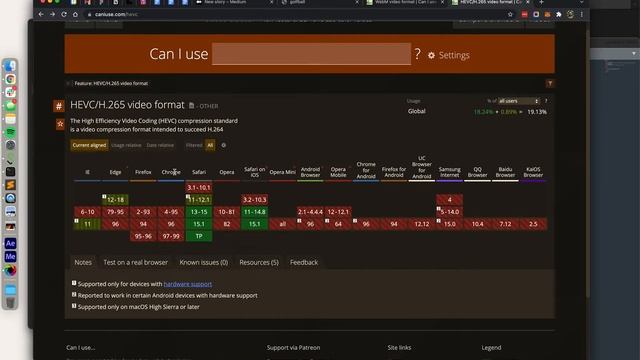This screenshot has width=640, height=360.
Task: Reload the caniuse page
Action: coord(64,14)
